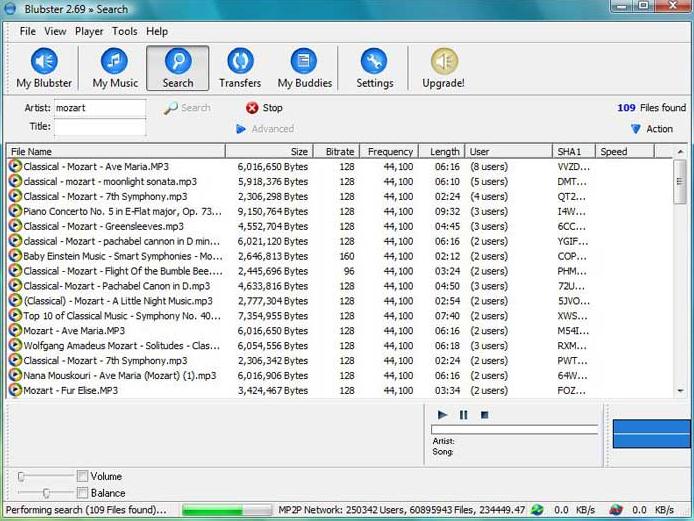Open the My Blubster section
This screenshot has height=521, width=694.
tap(44, 68)
